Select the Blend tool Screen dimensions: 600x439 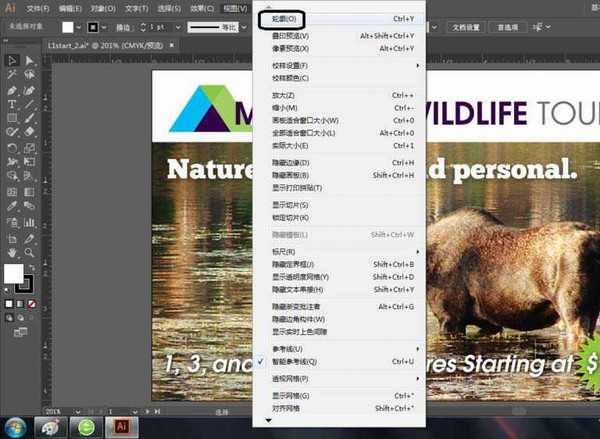coord(29,206)
